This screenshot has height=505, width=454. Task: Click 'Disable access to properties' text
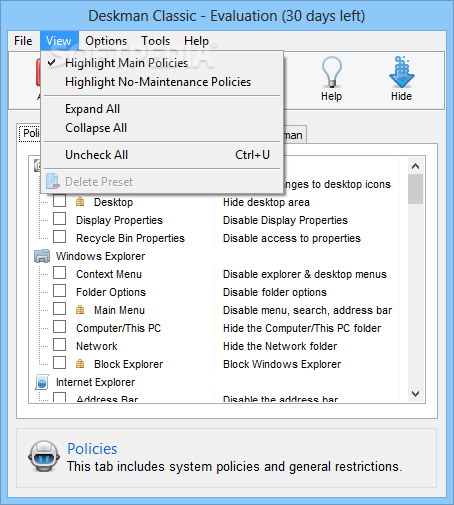click(x=292, y=238)
